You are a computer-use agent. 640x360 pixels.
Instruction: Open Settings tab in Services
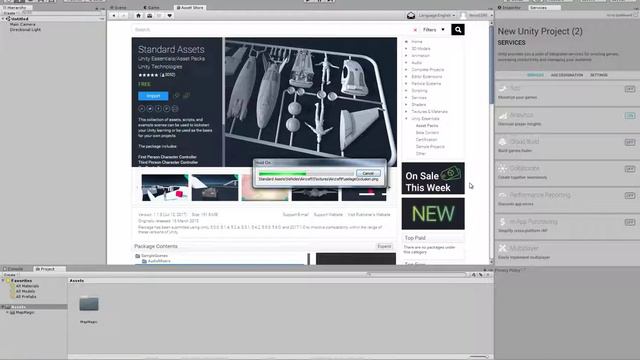[x=599, y=75]
